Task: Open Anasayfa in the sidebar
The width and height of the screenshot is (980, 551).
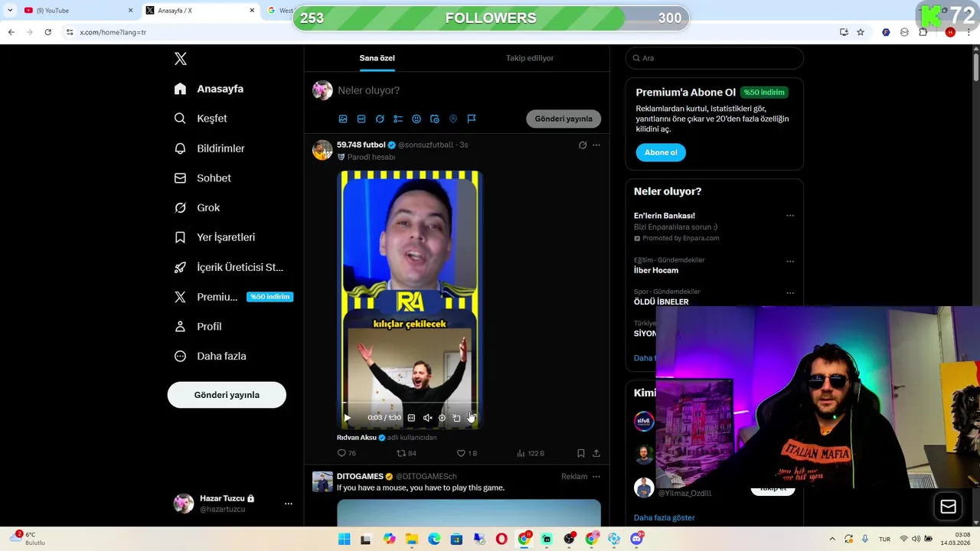Action: 209,89
